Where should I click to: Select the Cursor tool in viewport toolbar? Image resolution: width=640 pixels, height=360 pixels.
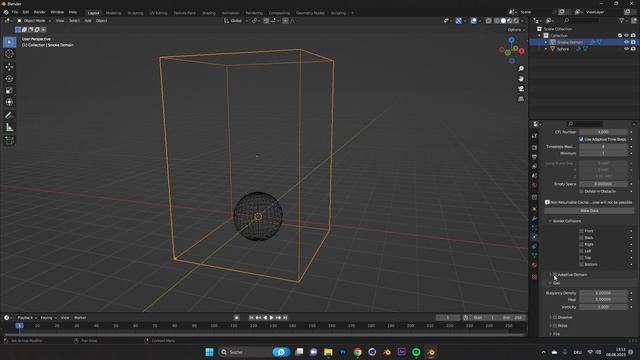[x=9, y=54]
